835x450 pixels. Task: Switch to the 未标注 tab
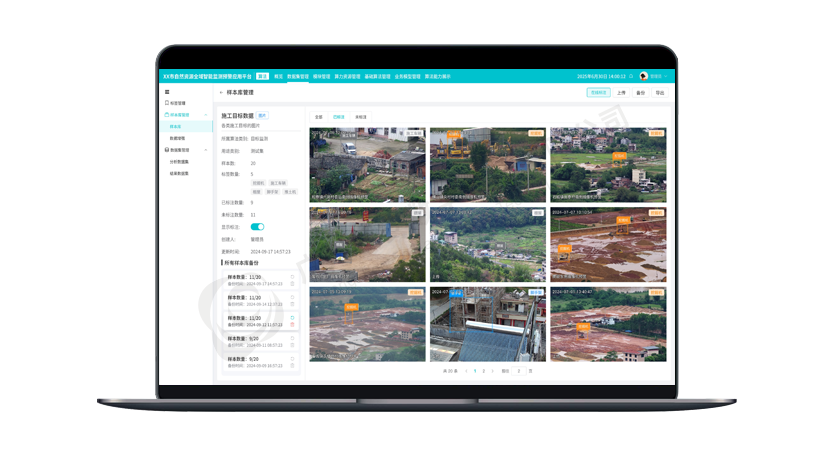pyautogui.click(x=360, y=117)
